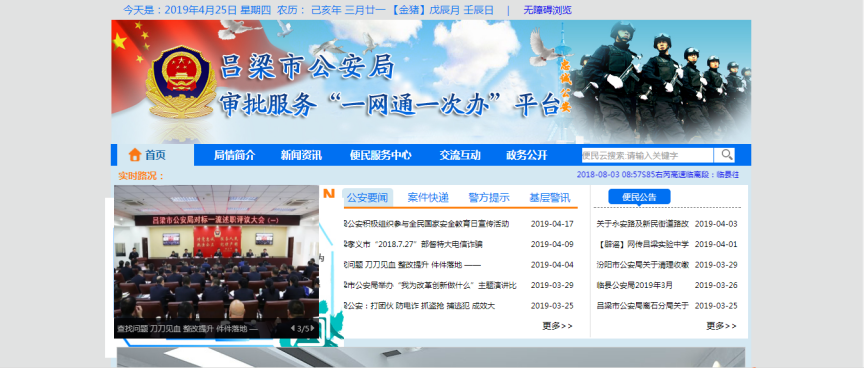
Task: Open notice 吕梁市公安局离石分局关于
Action: click(642, 306)
